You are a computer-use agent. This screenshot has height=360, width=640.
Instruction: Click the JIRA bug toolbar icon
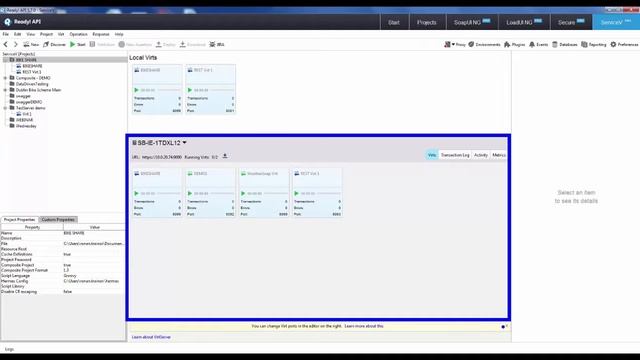click(217, 44)
